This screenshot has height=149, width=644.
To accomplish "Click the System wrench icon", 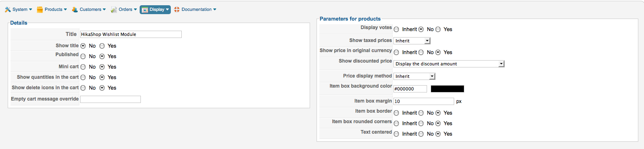I will (x=8, y=9).
